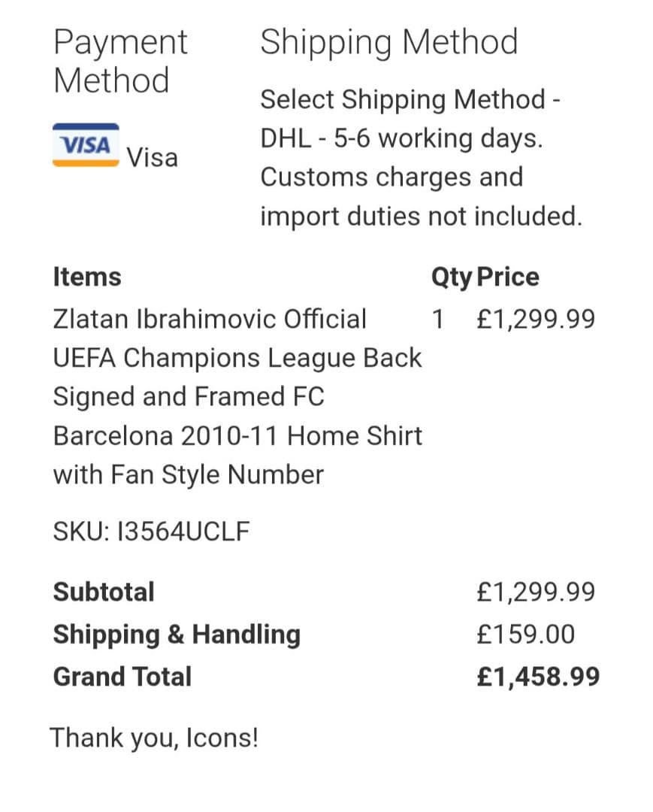Click the Items column header
The width and height of the screenshot is (653, 812).
pyautogui.click(x=86, y=277)
